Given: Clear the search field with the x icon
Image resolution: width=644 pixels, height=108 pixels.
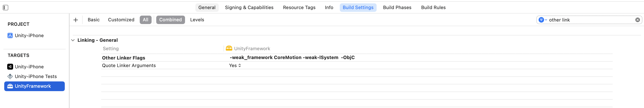Looking at the screenshot, I should click(637, 20).
